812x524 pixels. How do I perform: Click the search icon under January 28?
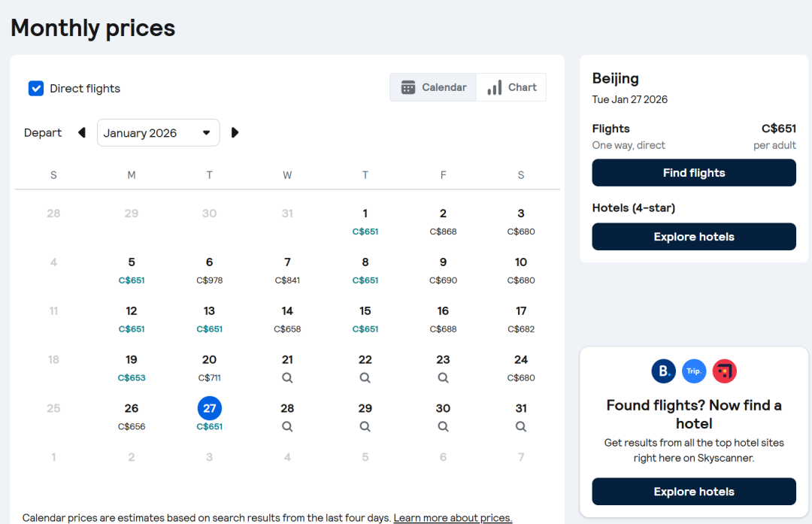[287, 426]
